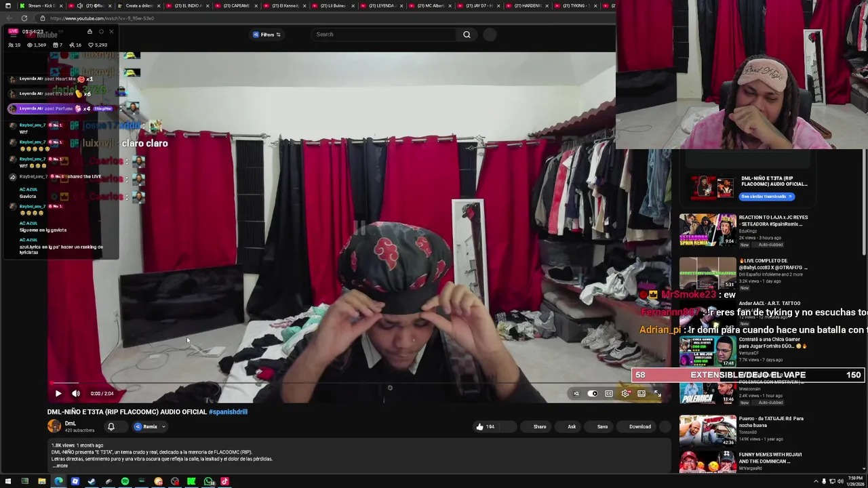Open FUNNY MEMES WITH RDJAVI video title

(770, 457)
